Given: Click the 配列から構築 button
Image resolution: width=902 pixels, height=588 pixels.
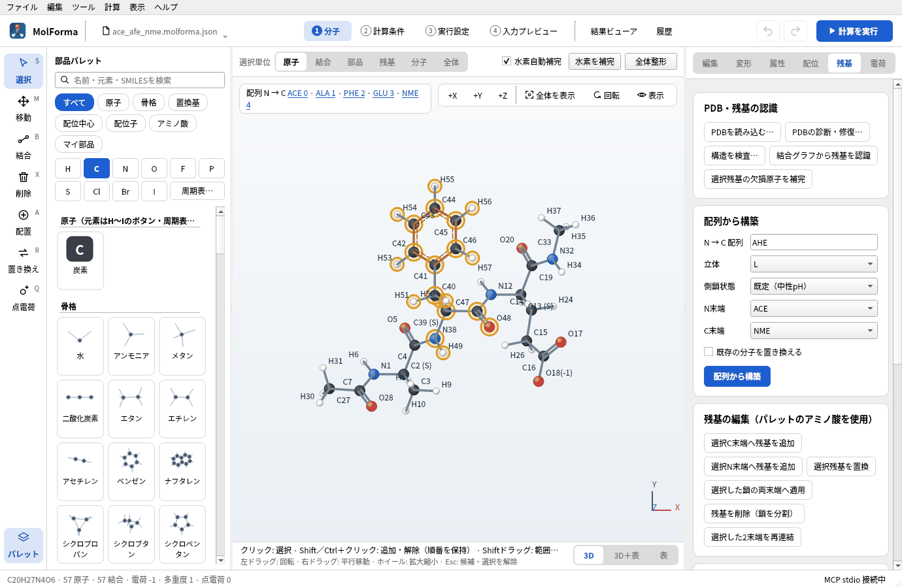Looking at the screenshot, I should (x=737, y=376).
